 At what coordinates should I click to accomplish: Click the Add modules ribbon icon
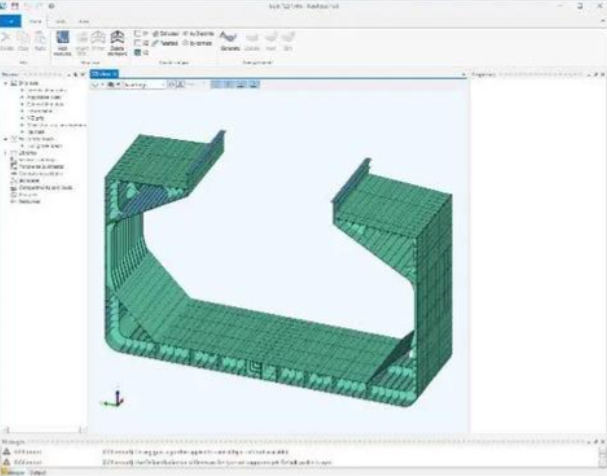pyautogui.click(x=63, y=40)
